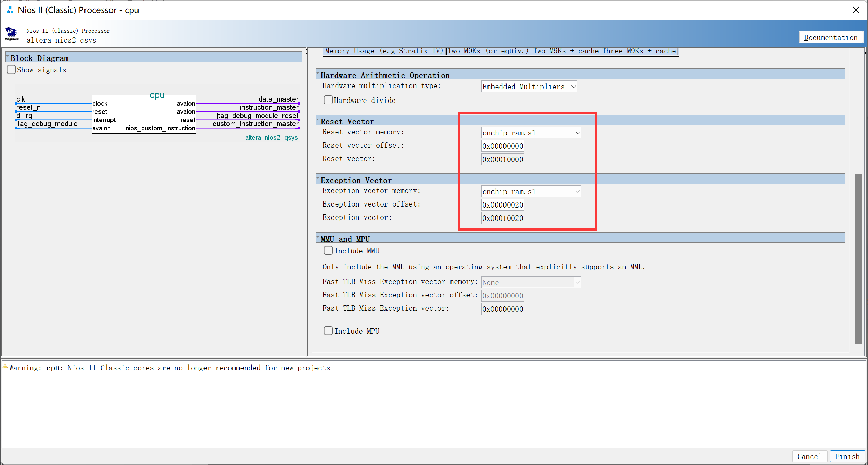Toggle the Show signals checkbox
The height and width of the screenshot is (465, 868).
12,69
